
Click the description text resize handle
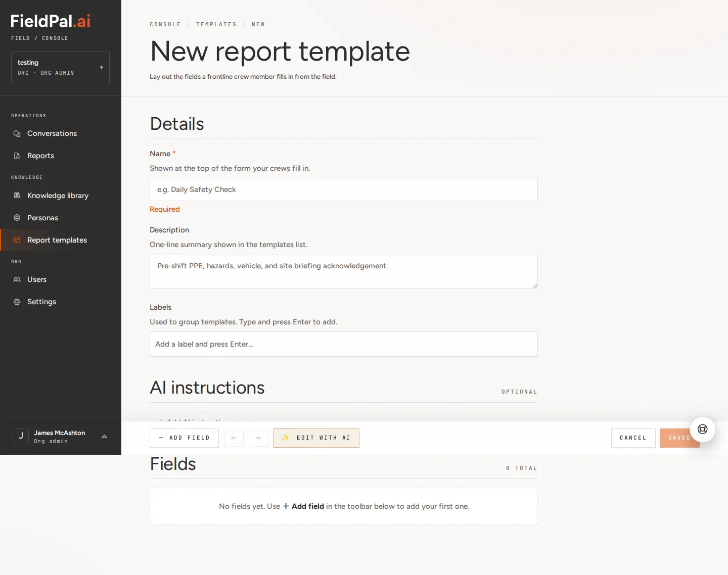535,285
